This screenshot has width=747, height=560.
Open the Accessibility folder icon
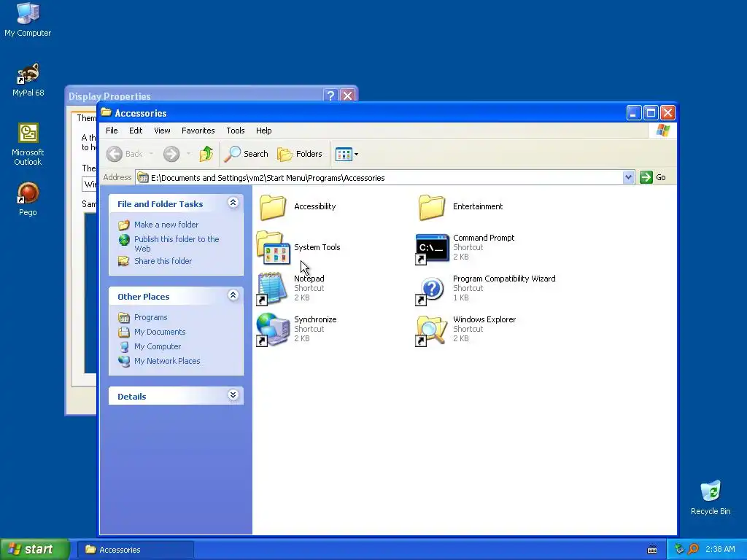coord(273,206)
